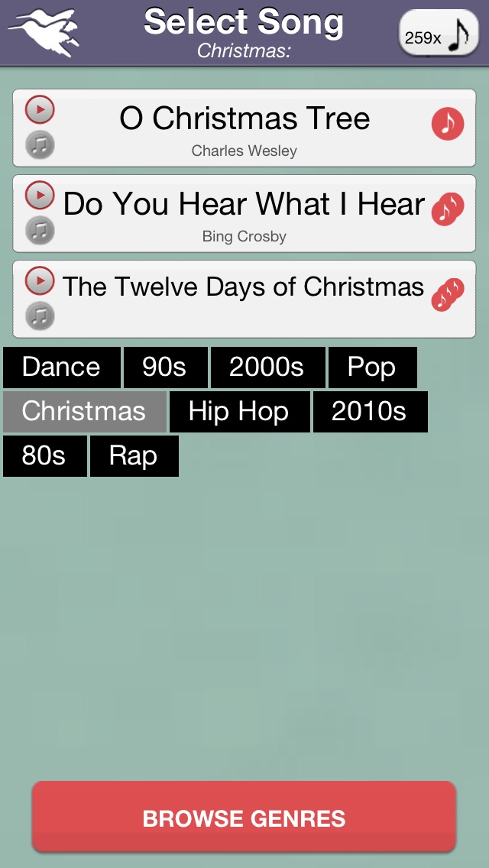Switch to the 2010s genre

coord(370,412)
